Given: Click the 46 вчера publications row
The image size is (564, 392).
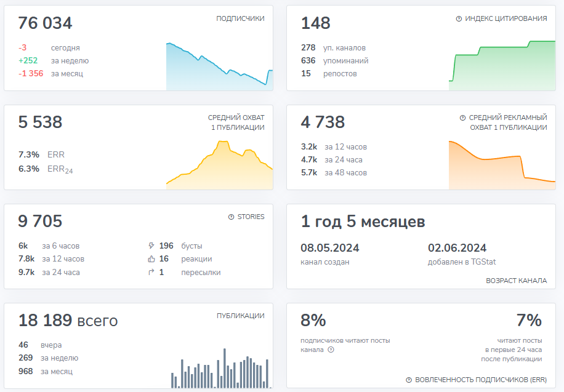Looking at the screenshot, I should [40, 345].
